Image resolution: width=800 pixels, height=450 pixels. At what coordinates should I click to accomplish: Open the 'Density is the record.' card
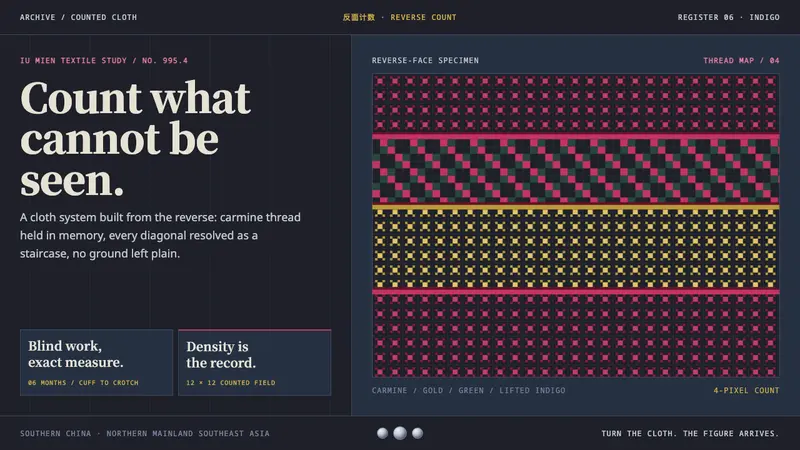coord(255,362)
